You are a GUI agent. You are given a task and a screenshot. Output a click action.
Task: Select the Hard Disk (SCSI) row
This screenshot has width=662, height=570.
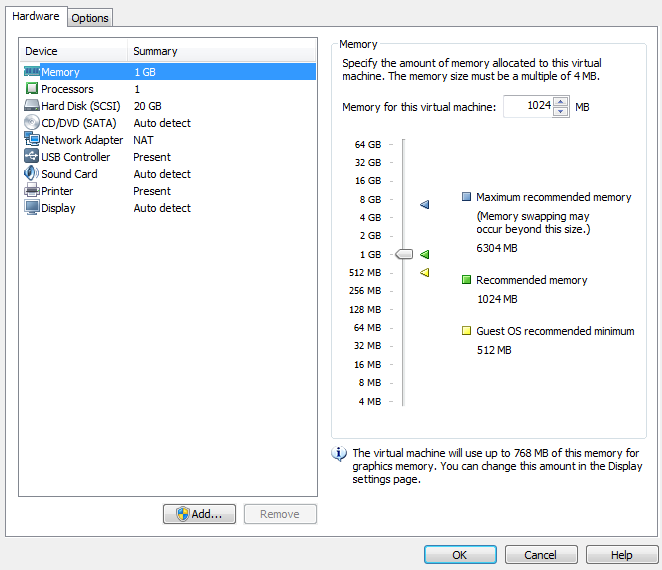(x=168, y=106)
